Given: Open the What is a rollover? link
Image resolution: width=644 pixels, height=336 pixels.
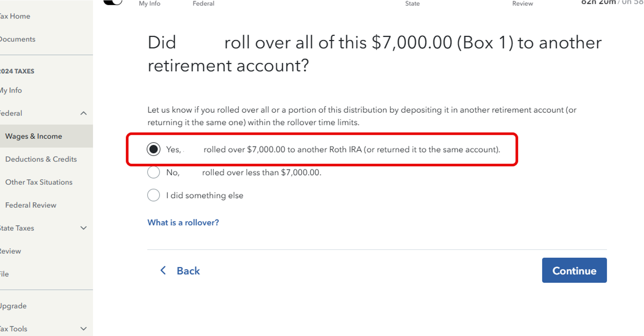Looking at the screenshot, I should 183,222.
